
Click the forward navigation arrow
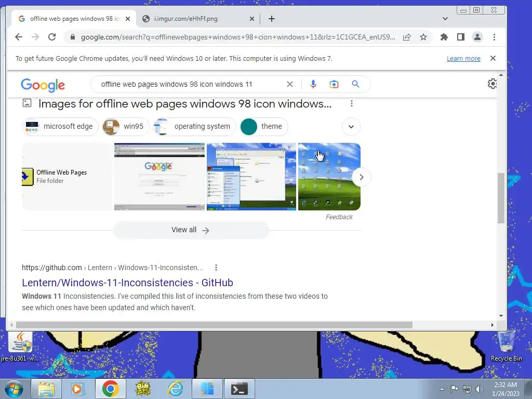click(35, 37)
